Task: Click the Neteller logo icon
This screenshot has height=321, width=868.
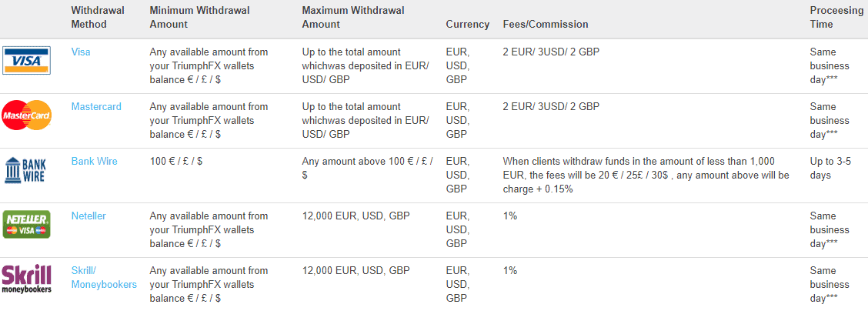Action: point(27,224)
